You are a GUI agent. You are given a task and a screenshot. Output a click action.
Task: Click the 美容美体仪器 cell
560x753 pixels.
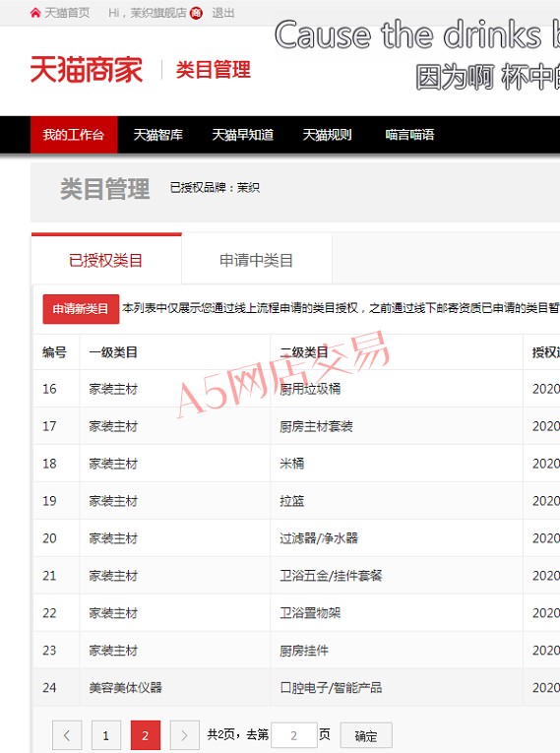coord(125,688)
